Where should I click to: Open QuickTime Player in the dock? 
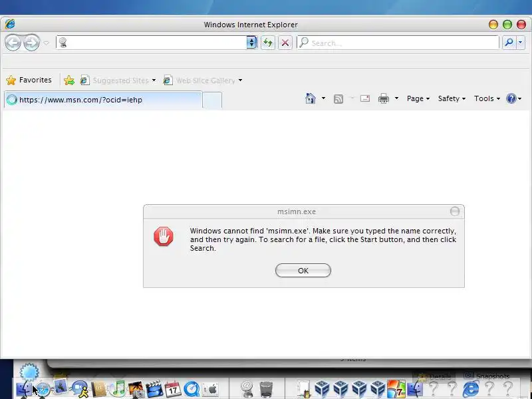tap(192, 389)
